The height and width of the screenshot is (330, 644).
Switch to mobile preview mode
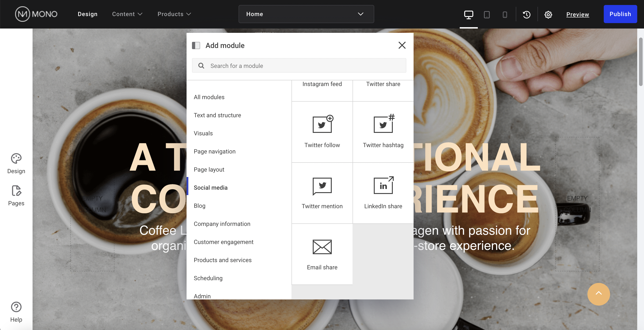click(x=504, y=14)
